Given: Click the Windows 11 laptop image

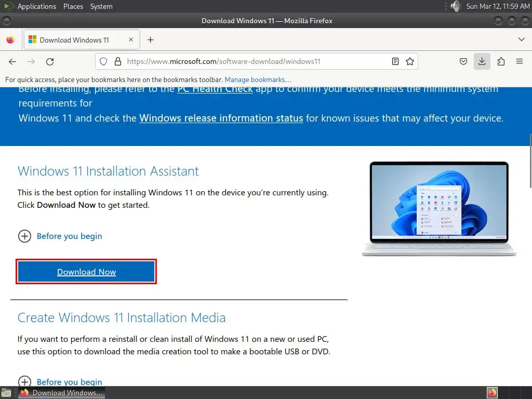Looking at the screenshot, I should [439, 209].
